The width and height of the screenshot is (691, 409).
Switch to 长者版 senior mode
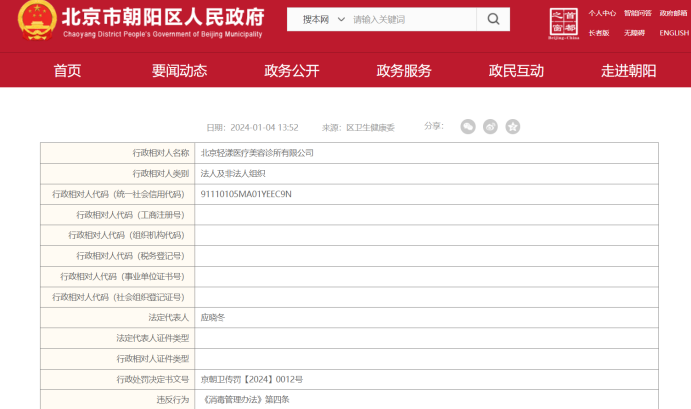click(x=599, y=33)
